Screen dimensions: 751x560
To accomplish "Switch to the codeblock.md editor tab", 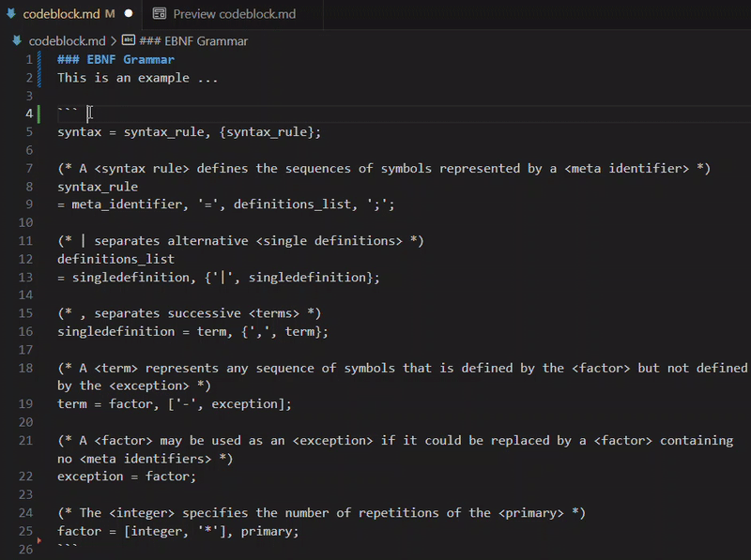I will point(71,14).
